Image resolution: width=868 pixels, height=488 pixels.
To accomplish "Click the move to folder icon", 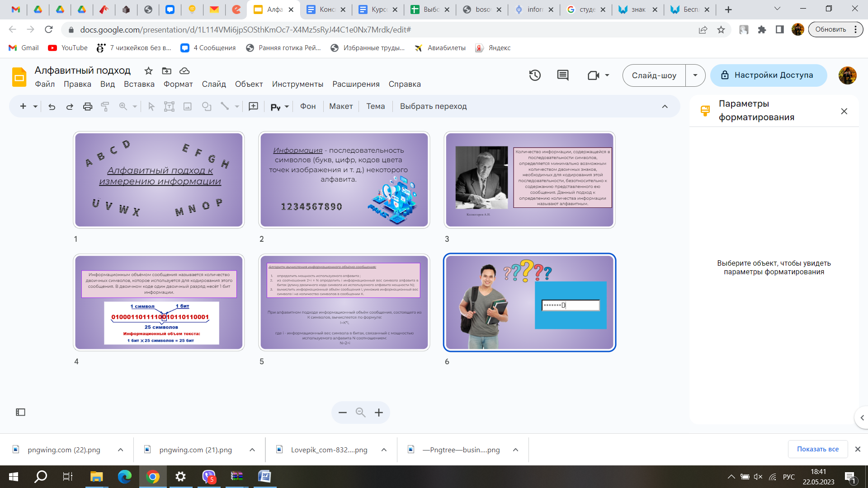I will 167,71.
